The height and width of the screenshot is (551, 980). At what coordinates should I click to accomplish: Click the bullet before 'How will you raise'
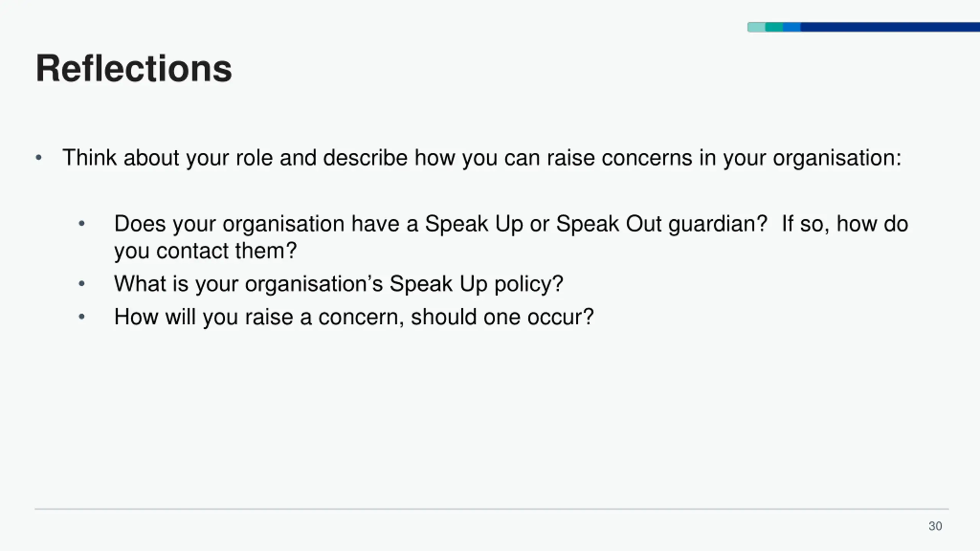point(82,317)
